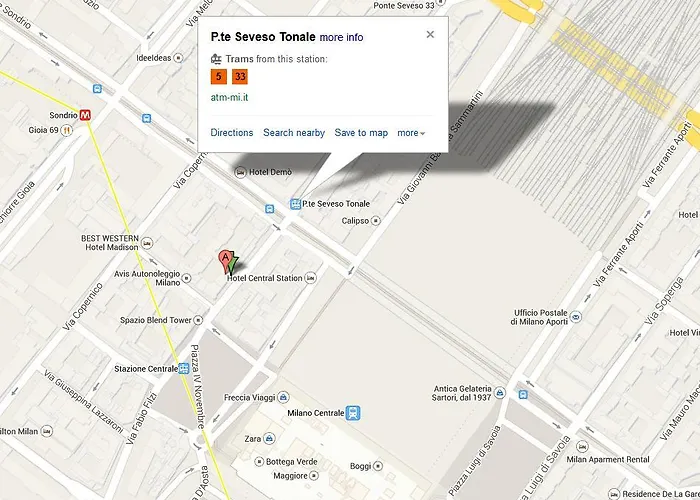The height and width of the screenshot is (500, 700).
Task: Select the Hotel Demo bed icon
Action: [240, 172]
